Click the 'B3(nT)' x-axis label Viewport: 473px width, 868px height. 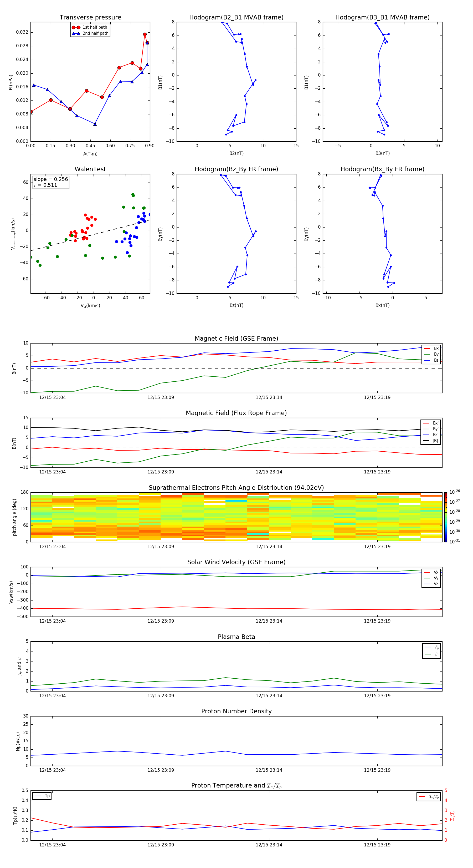(382, 153)
